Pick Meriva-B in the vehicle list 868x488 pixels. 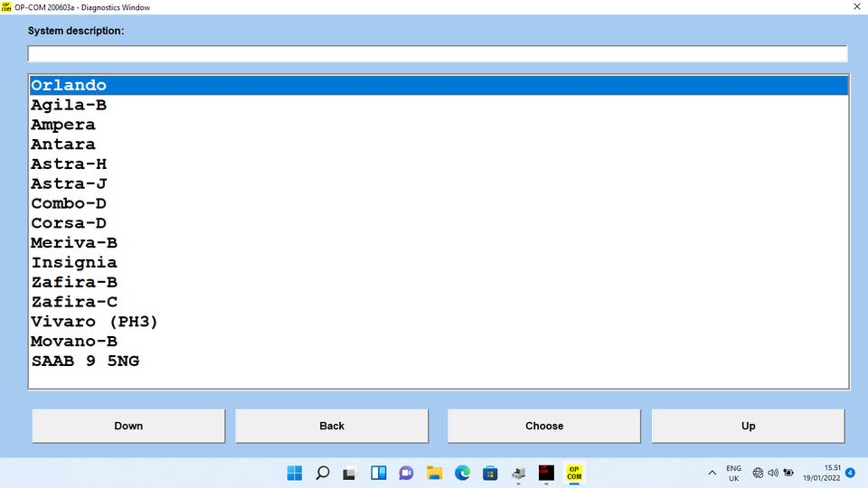(439, 243)
